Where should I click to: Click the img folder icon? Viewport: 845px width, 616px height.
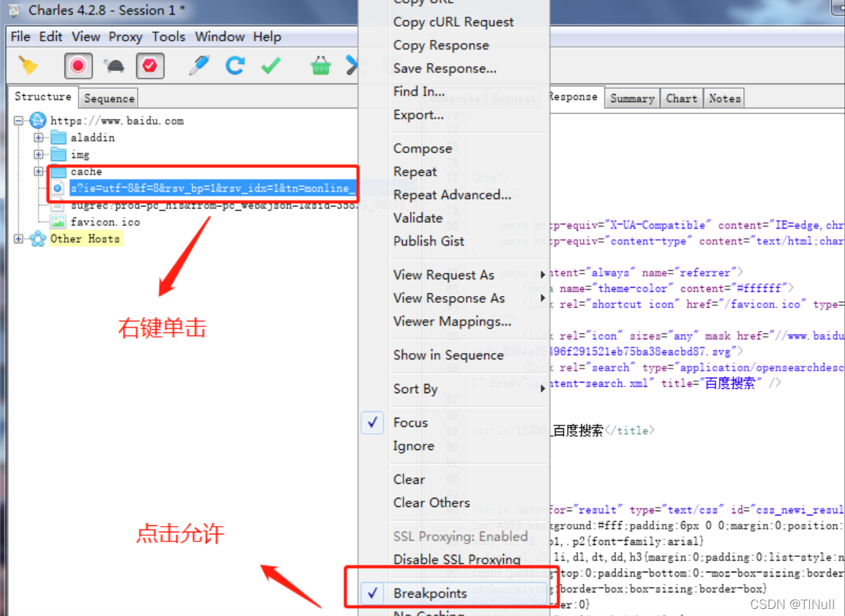tap(58, 155)
